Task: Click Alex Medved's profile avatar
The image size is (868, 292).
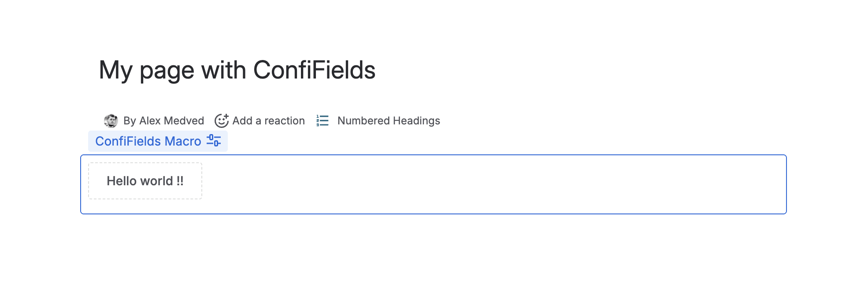Action: [111, 121]
